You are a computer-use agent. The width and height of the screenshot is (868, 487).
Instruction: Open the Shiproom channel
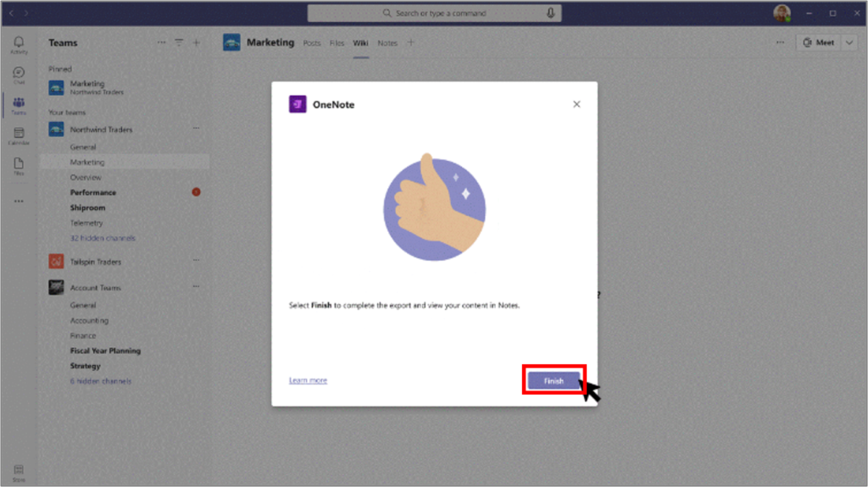[x=87, y=208]
